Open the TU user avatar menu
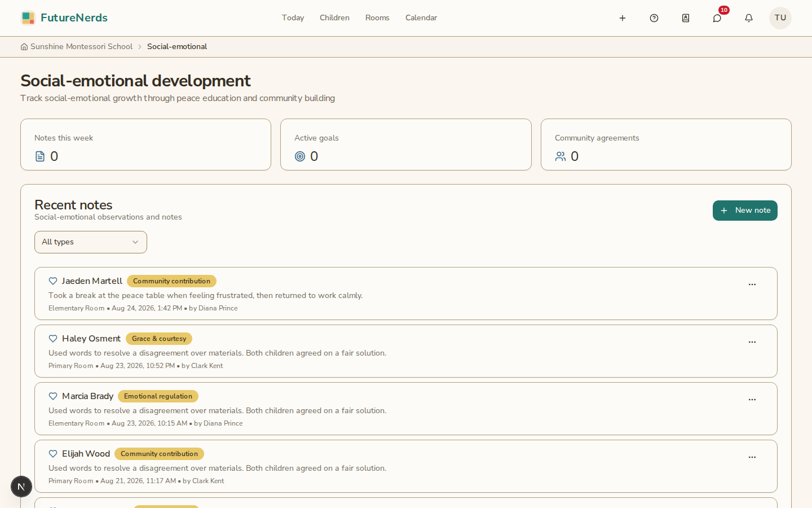Screen dimensions: 812x508 pyautogui.click(x=780, y=18)
